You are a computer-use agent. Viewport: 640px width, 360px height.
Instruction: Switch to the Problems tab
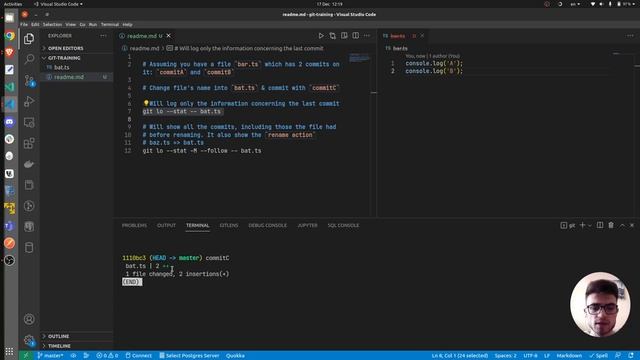tap(134, 225)
